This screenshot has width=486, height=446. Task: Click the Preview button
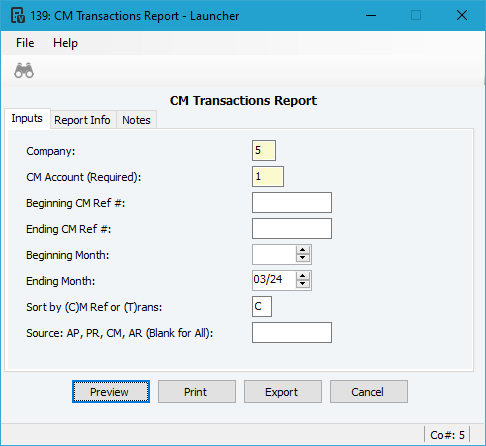111,392
